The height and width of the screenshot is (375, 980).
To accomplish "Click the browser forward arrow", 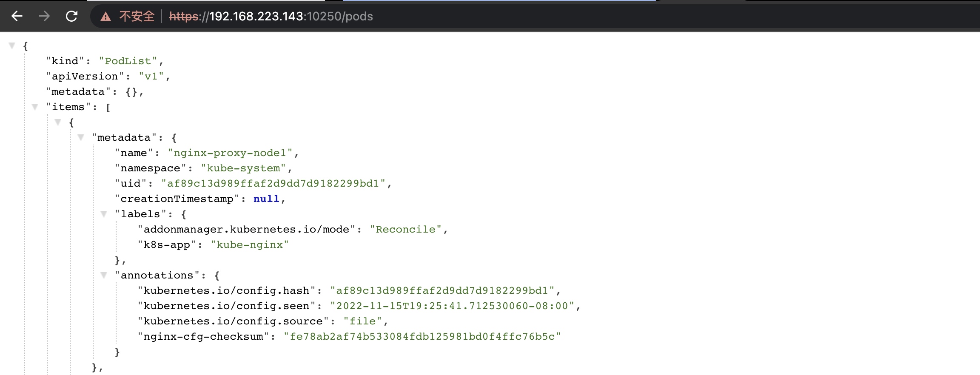I will (x=44, y=16).
